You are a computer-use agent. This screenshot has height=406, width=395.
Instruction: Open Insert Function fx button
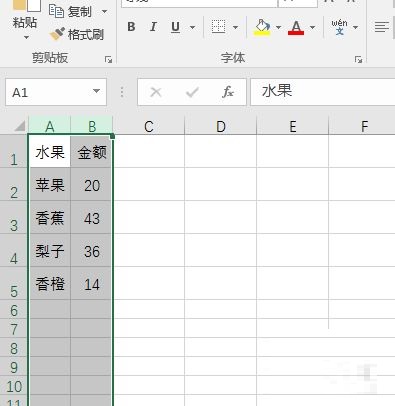[228, 92]
